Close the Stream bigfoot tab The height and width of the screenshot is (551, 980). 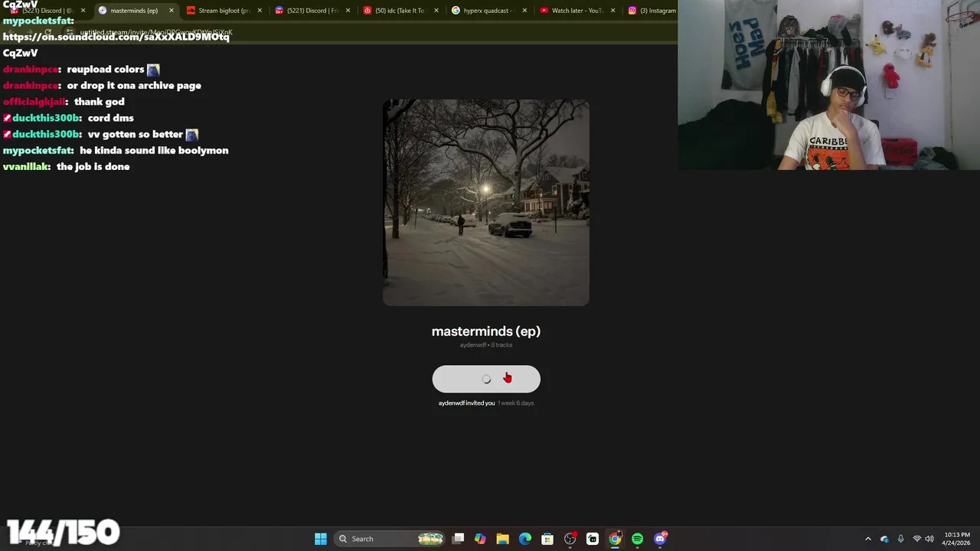click(260, 11)
